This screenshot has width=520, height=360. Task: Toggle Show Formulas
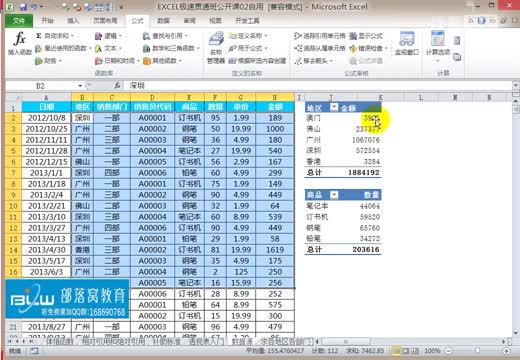pos(366,36)
